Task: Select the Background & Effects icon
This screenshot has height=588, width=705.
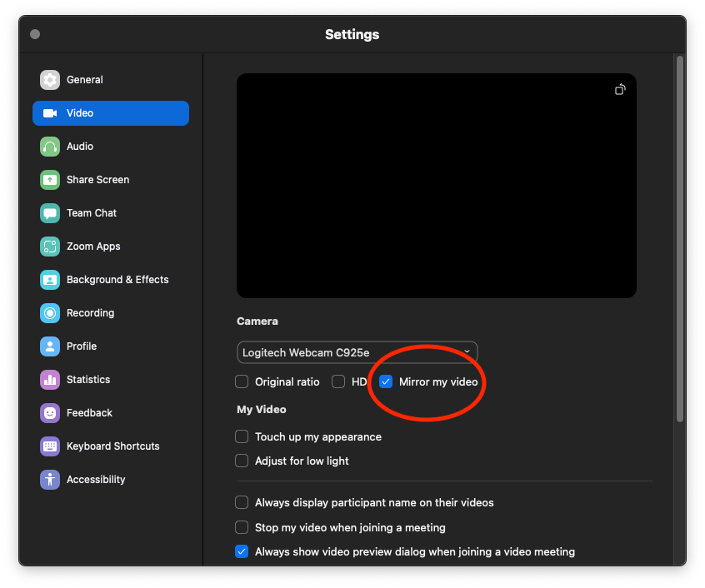Action: click(50, 280)
